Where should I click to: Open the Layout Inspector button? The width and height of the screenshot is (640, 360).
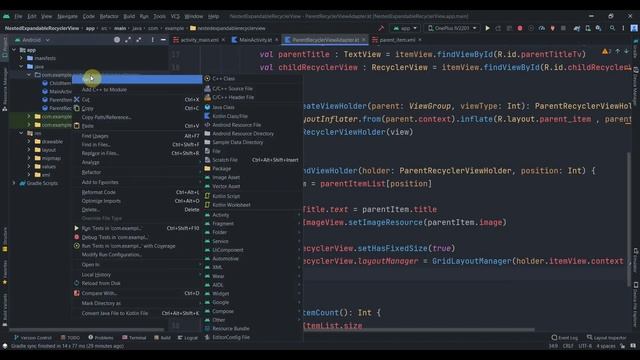pos(607,338)
